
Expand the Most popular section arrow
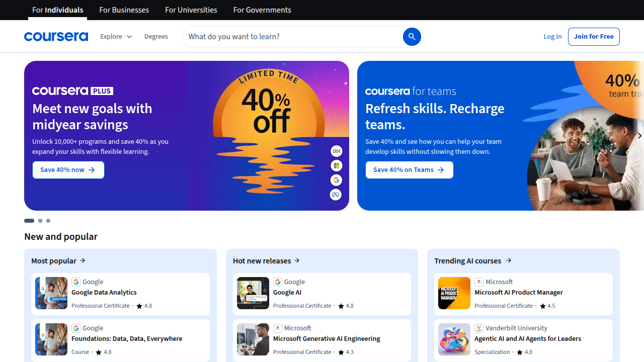(83, 260)
